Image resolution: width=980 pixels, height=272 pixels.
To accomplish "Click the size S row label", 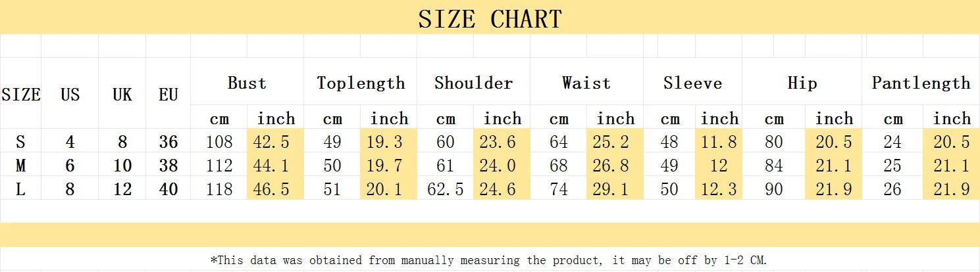I will click(x=21, y=142).
